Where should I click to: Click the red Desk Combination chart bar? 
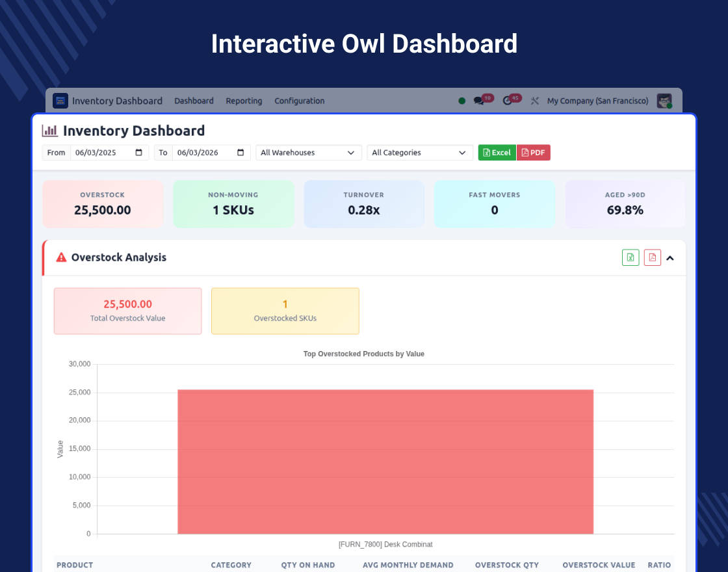pyautogui.click(x=385, y=462)
